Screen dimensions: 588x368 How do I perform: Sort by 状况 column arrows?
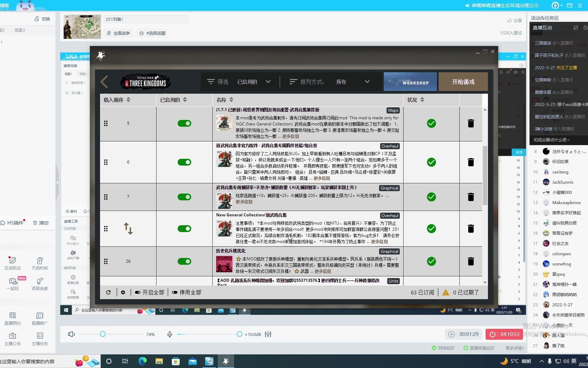point(422,100)
